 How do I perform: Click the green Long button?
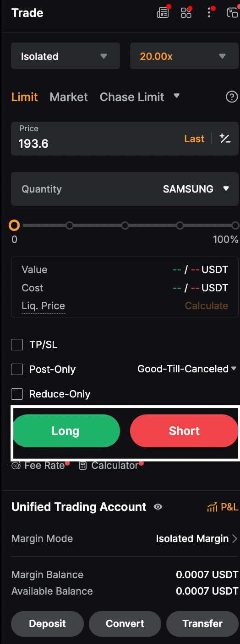pos(65,431)
